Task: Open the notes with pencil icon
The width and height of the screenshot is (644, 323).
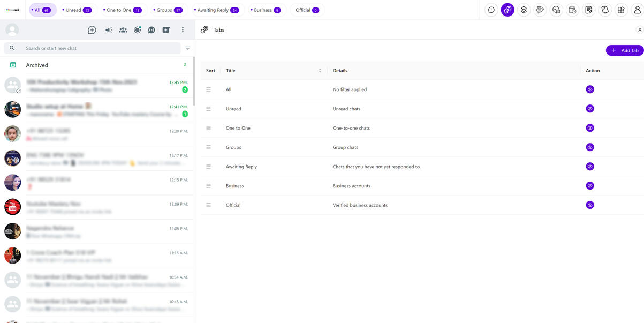Action: (589, 10)
